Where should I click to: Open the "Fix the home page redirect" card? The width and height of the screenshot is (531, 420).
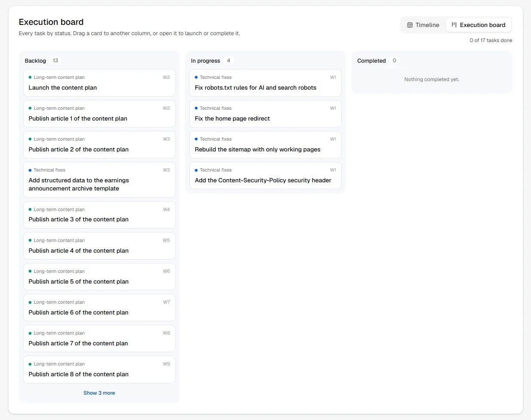(x=265, y=114)
